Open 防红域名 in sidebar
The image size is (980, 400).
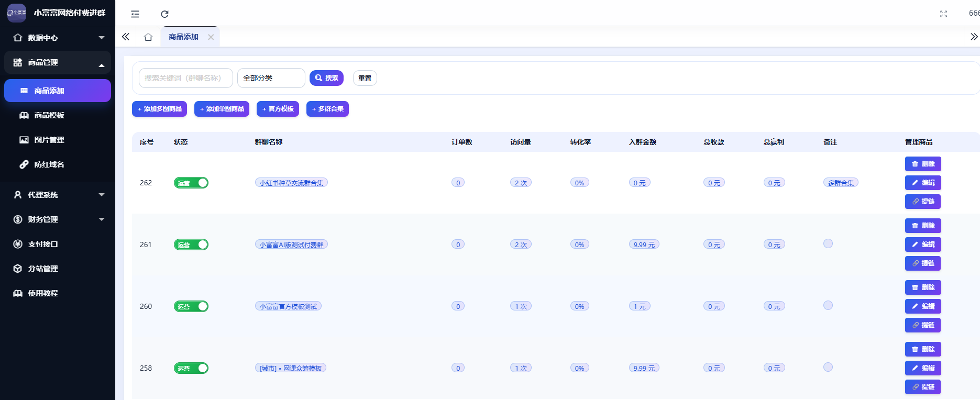point(58,164)
